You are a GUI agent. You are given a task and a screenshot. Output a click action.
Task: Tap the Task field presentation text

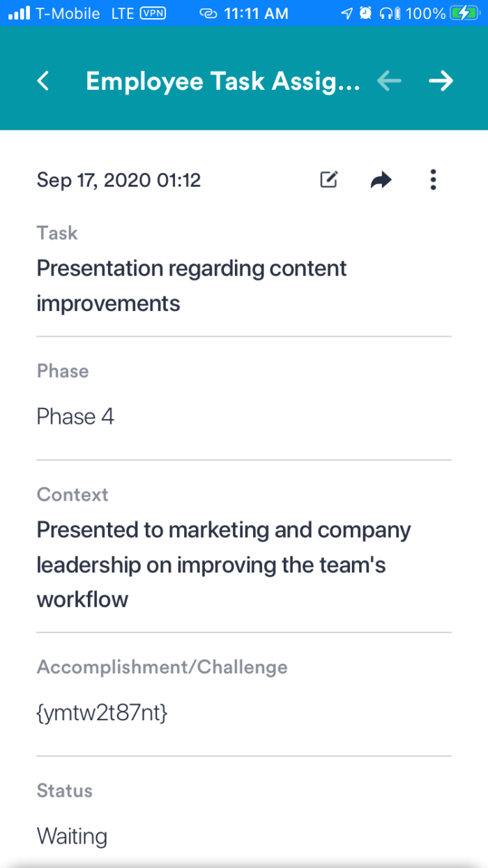pos(192,286)
